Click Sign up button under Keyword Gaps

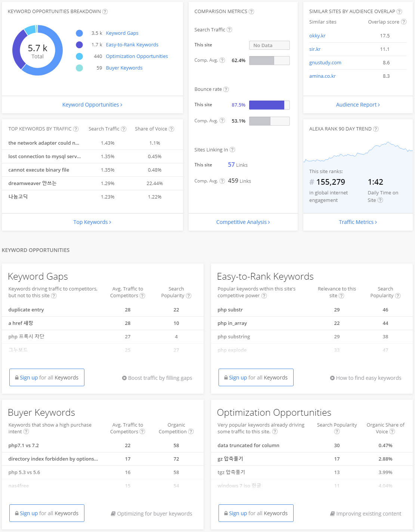tap(47, 378)
